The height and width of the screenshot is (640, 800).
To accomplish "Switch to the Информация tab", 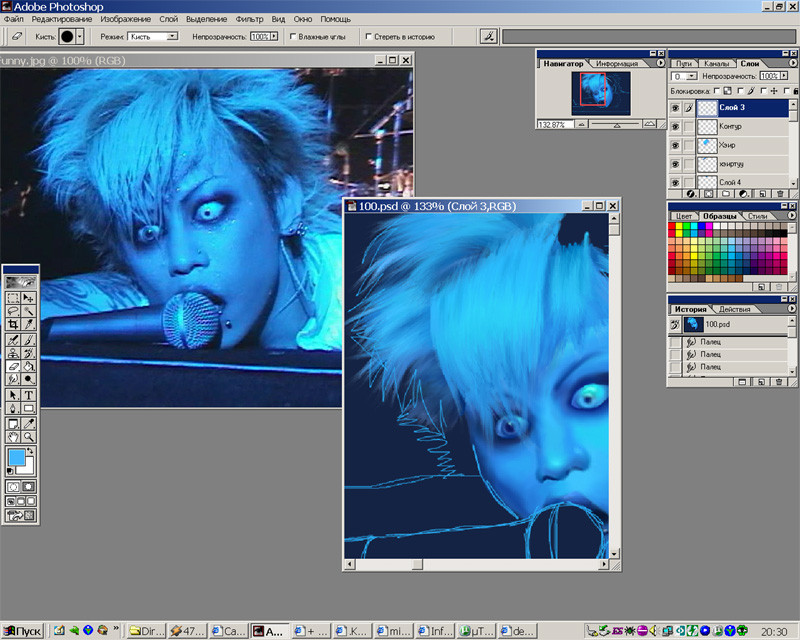I will 617,64.
